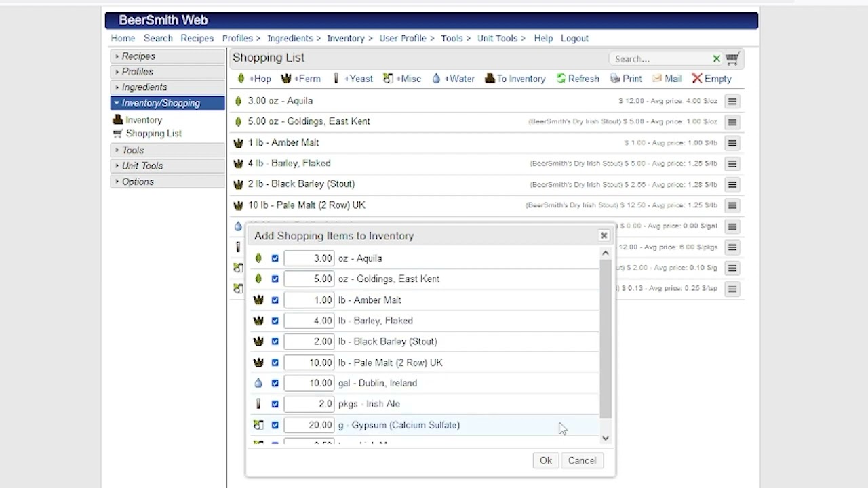868x488 pixels.
Task: Open row menu for Barley, Flaked
Action: click(x=732, y=163)
